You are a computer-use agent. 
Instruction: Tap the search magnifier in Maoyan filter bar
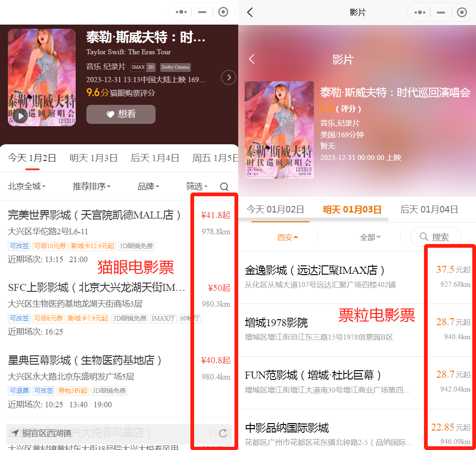pyautogui.click(x=224, y=186)
